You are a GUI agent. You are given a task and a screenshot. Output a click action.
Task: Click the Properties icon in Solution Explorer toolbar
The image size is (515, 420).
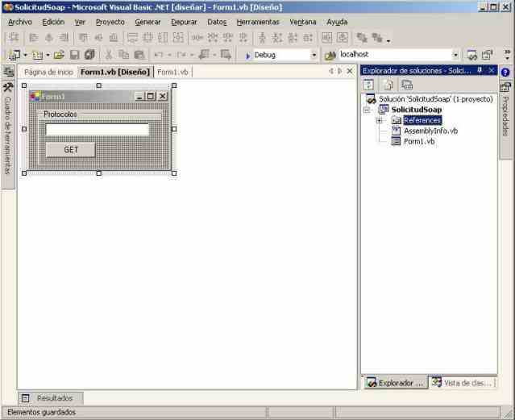407,85
